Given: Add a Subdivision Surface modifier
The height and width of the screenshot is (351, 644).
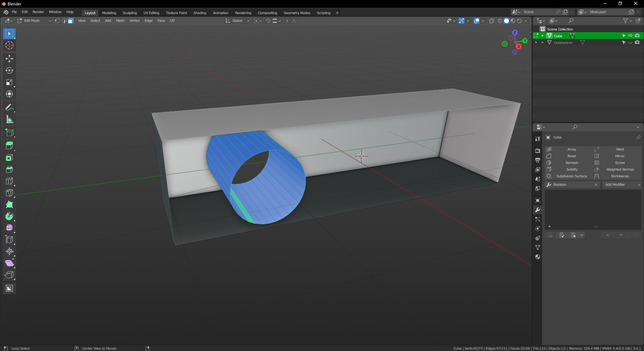Looking at the screenshot, I should click(571, 176).
